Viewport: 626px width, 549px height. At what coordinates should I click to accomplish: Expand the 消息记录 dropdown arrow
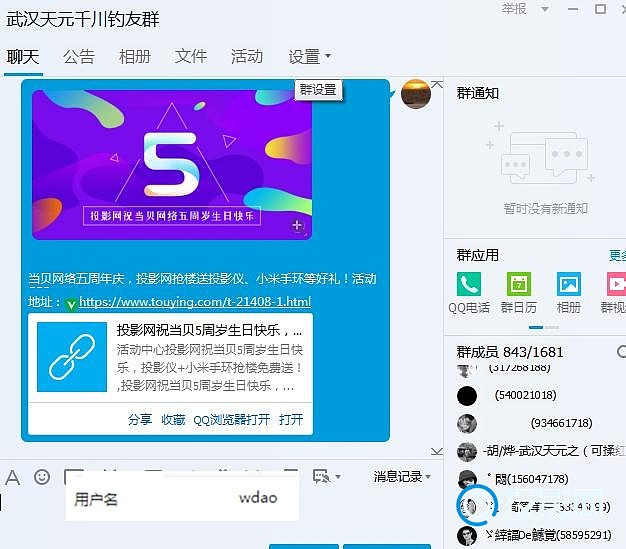point(428,477)
